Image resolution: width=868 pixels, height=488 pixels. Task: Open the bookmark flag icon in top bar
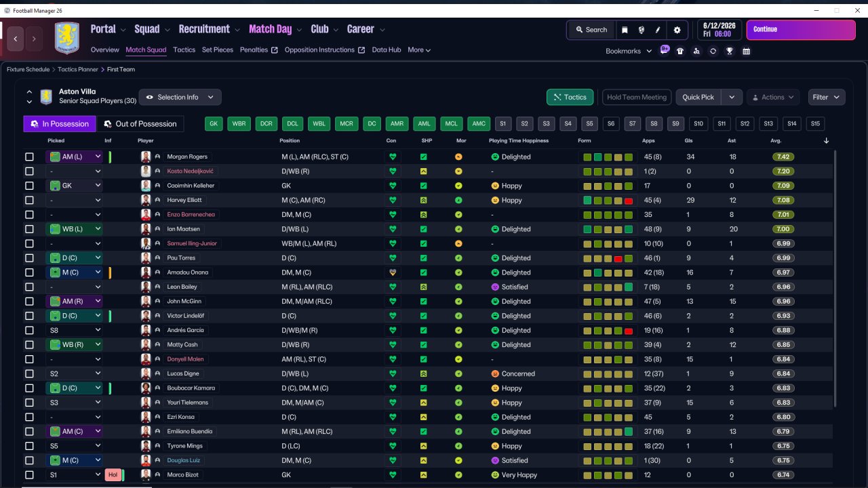[625, 30]
